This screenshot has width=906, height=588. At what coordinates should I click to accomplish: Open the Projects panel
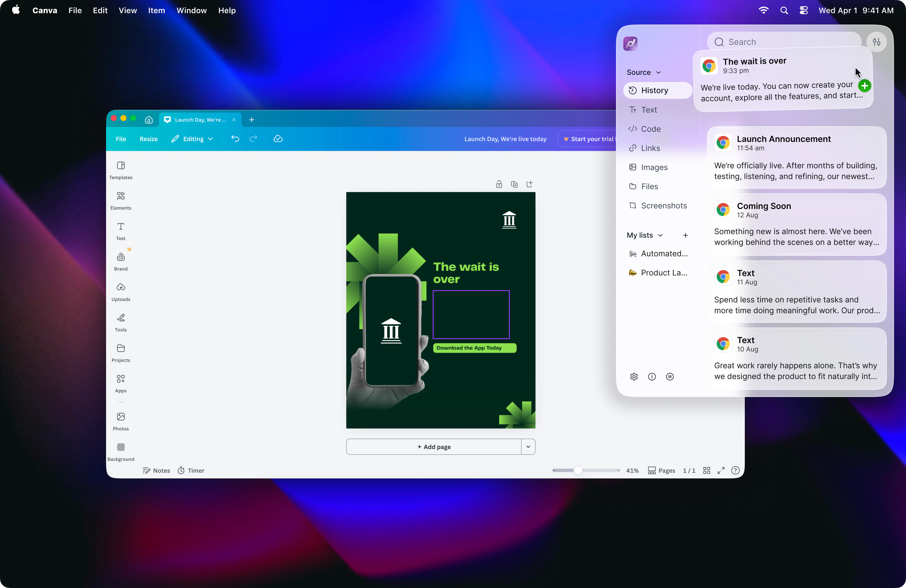tap(121, 352)
